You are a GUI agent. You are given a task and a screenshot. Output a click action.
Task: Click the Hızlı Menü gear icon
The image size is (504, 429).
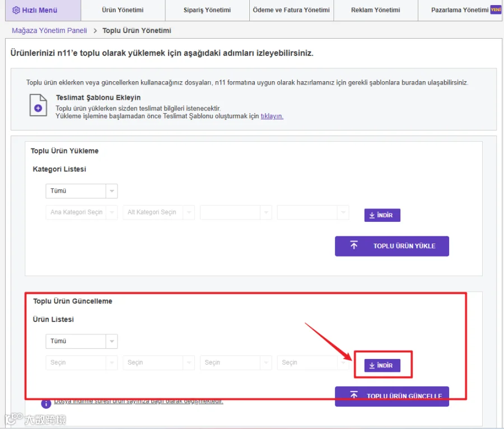coord(16,10)
